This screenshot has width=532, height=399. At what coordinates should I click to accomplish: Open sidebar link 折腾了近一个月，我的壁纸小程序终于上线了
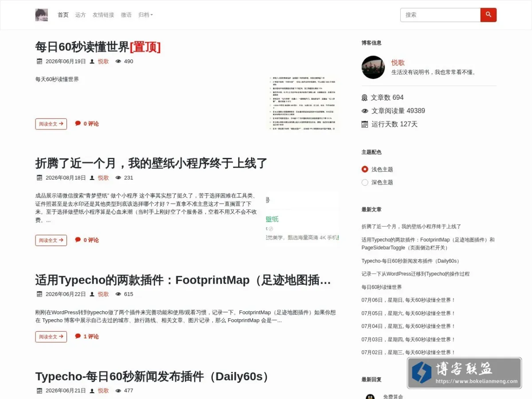coord(411,227)
